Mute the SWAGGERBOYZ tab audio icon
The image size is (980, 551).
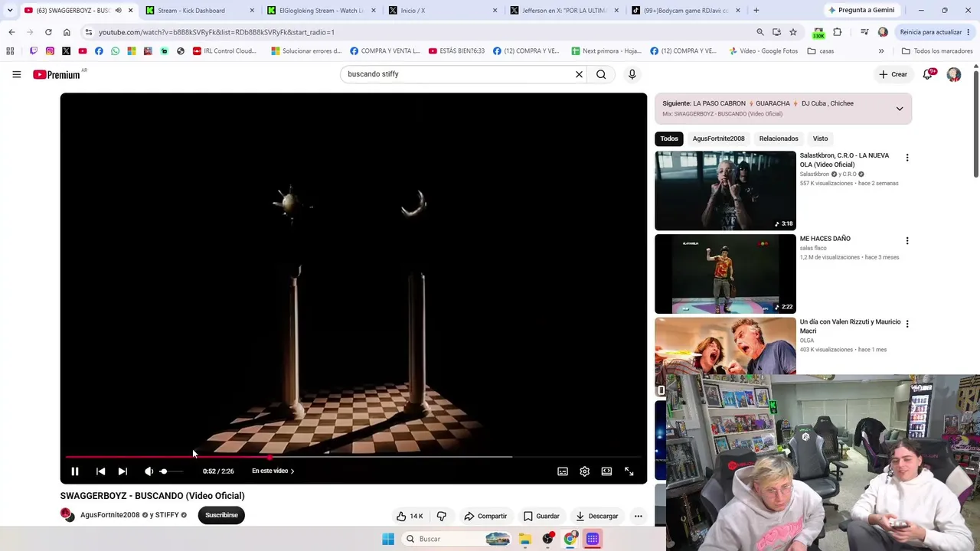coord(118,11)
